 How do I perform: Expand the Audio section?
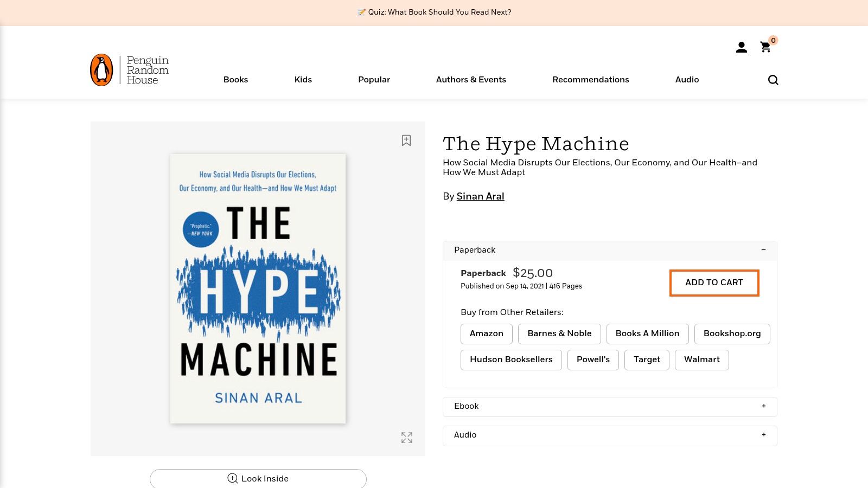[x=763, y=435]
